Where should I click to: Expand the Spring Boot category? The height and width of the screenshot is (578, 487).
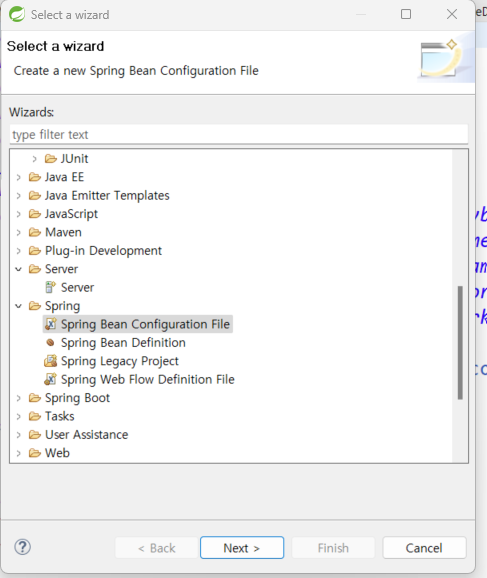(x=18, y=398)
